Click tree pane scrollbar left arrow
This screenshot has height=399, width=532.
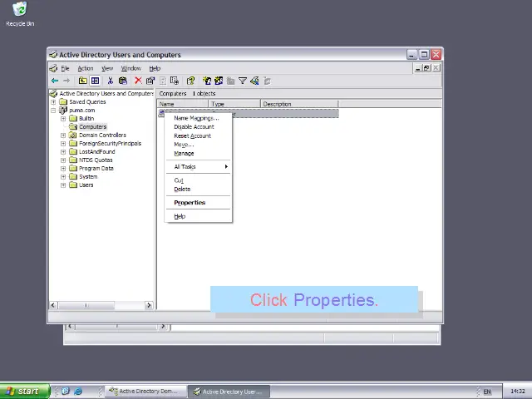[x=53, y=305]
